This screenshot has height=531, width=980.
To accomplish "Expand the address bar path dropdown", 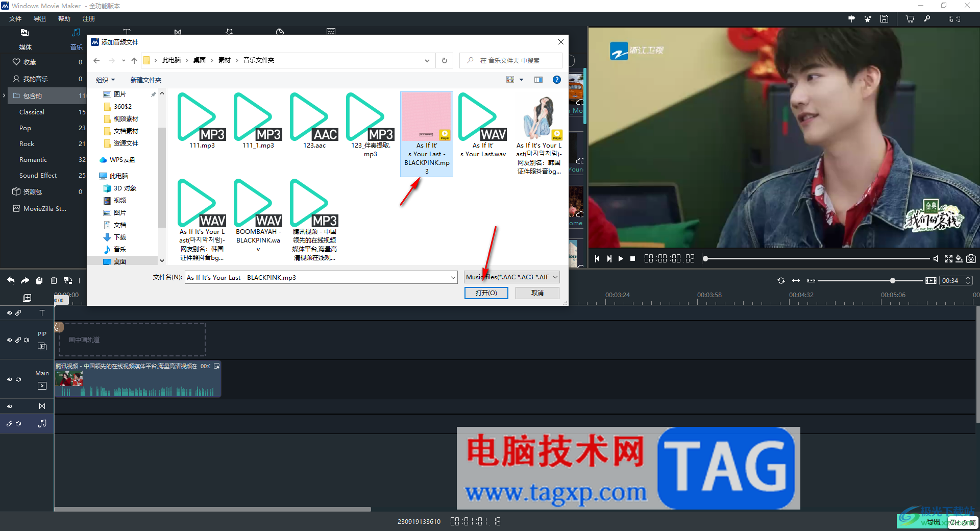I will pyautogui.click(x=427, y=60).
